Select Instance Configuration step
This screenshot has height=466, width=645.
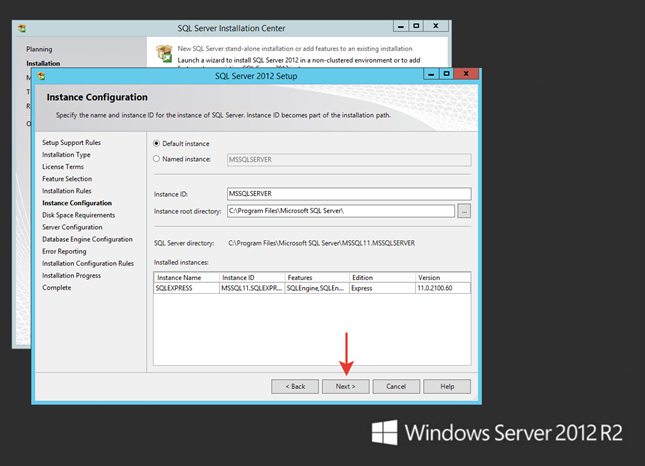(x=77, y=203)
